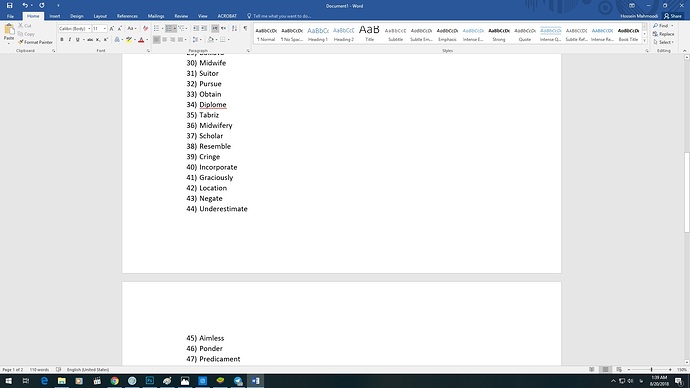This screenshot has width=690, height=388.
Task: Switch to the Insert tab
Action: click(x=55, y=16)
